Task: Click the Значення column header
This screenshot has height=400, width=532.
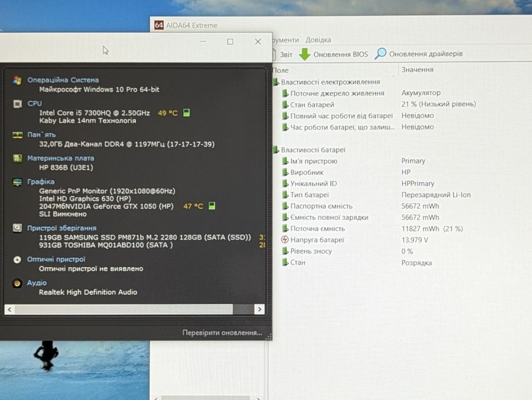Action: (417, 70)
